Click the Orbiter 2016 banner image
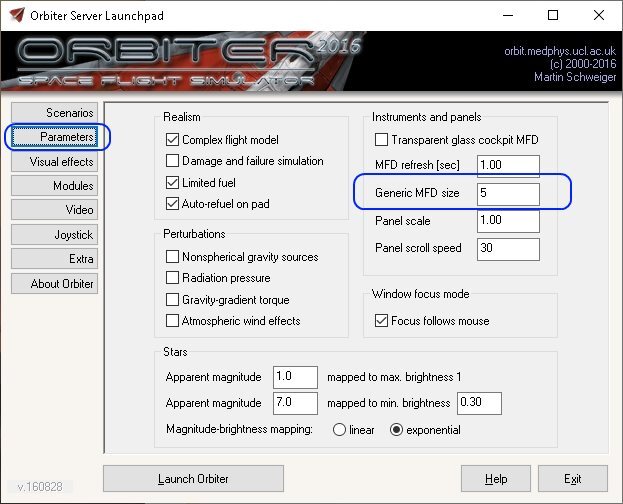The image size is (623, 504). click(x=312, y=61)
